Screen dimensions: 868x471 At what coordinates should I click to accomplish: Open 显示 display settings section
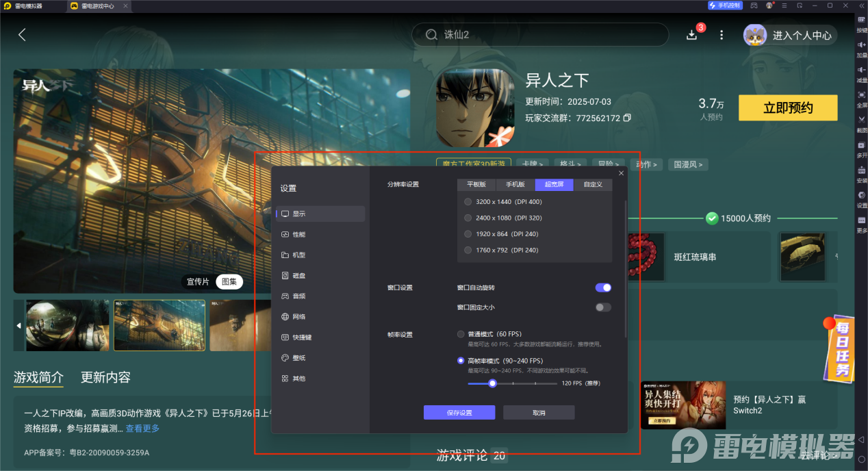320,214
